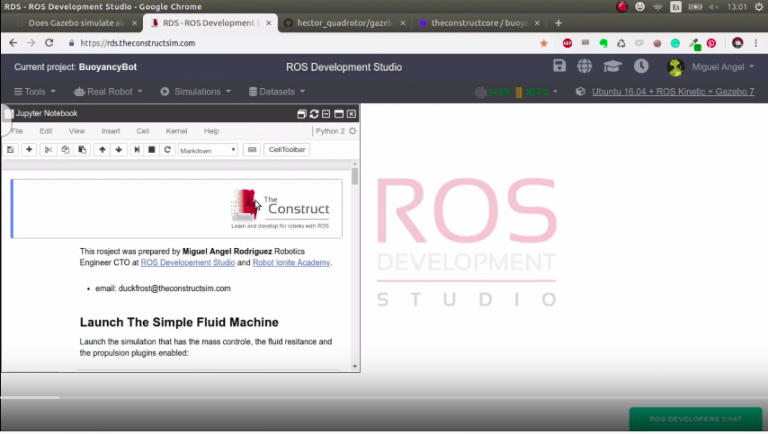Copy the selected cell in notebook toolbar
The width and height of the screenshot is (768, 434).
click(65, 149)
